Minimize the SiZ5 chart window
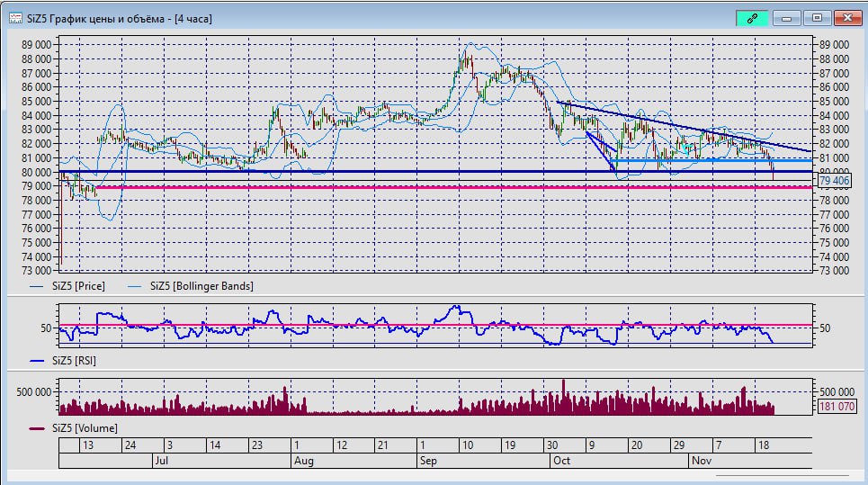This screenshot has height=485, width=868. pyautogui.click(x=788, y=17)
